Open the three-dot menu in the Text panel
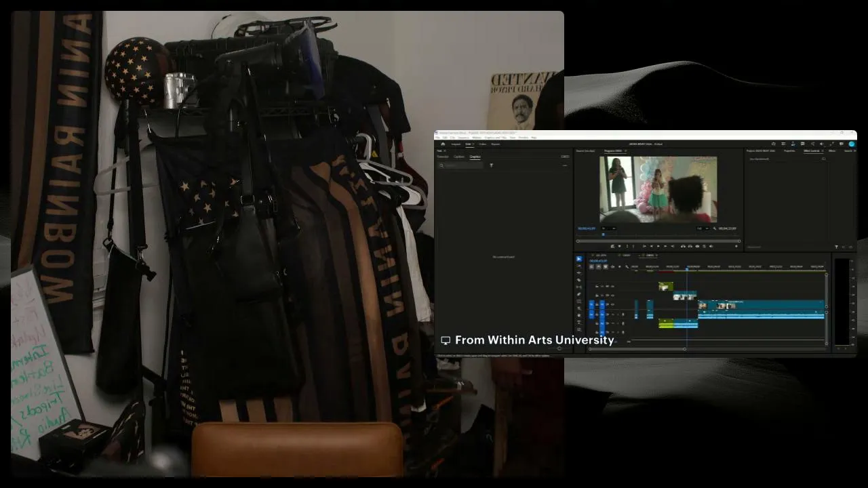The width and height of the screenshot is (868, 488). click(565, 165)
